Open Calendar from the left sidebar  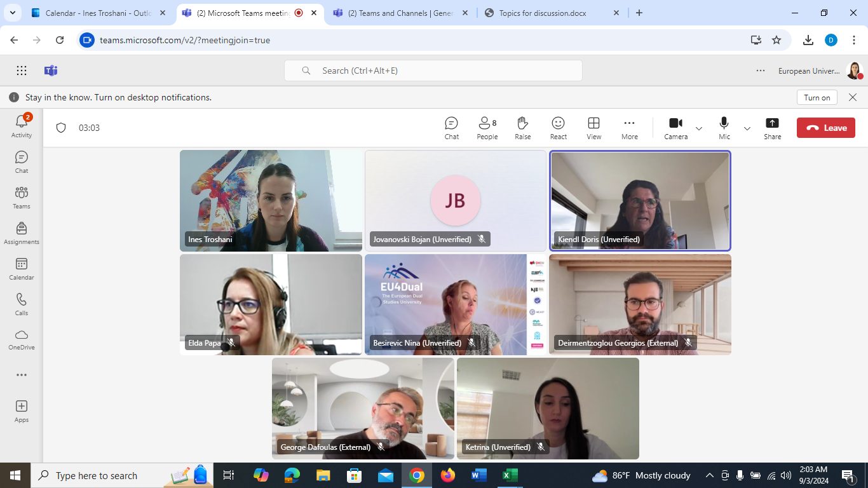22,268
